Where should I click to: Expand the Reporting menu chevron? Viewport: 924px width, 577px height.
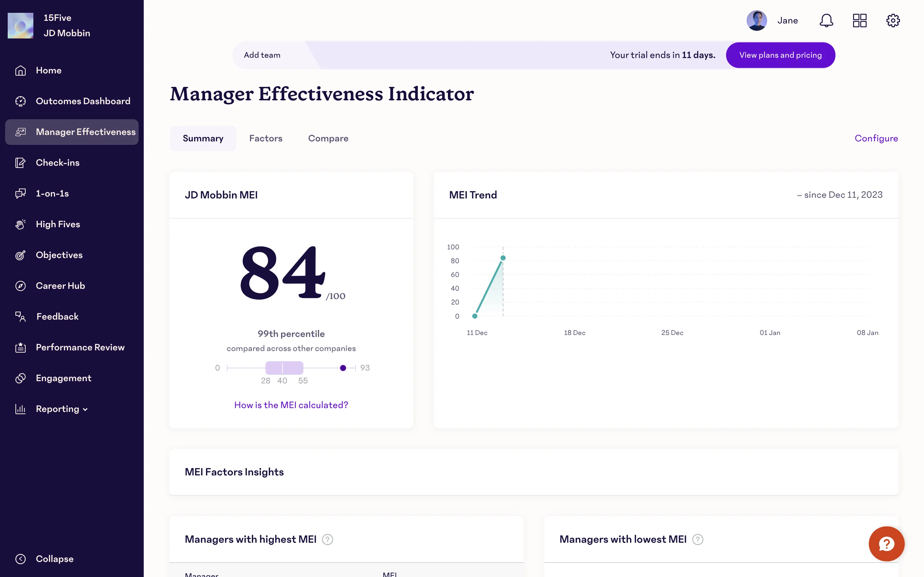85,409
